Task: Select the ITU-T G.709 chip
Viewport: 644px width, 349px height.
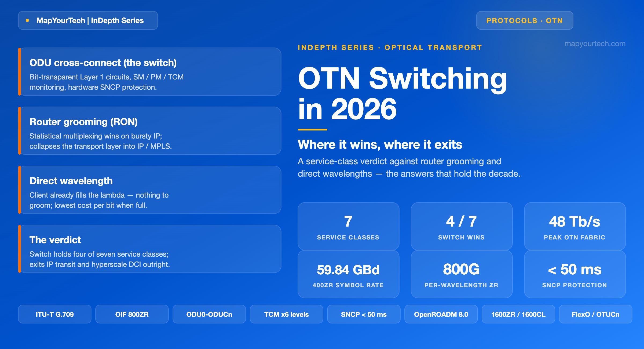Action: (55, 314)
